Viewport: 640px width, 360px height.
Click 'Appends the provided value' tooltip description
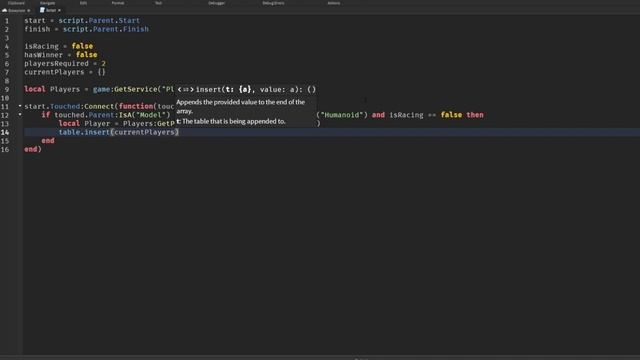(x=241, y=106)
